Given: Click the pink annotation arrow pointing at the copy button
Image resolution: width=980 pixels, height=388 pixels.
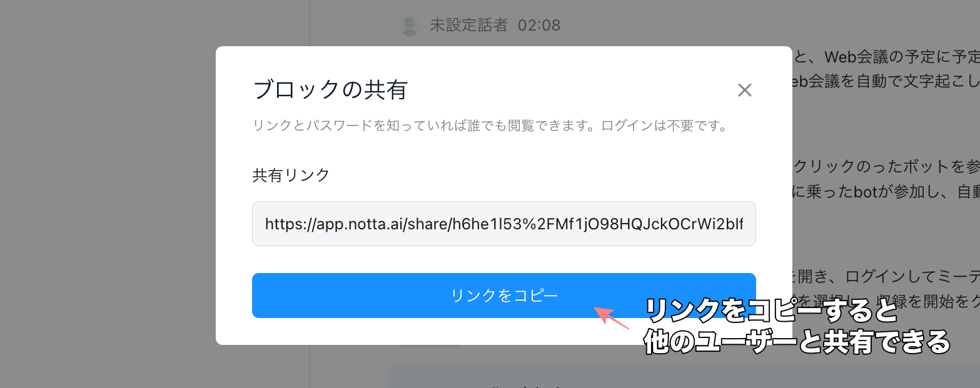Looking at the screenshot, I should [611, 317].
